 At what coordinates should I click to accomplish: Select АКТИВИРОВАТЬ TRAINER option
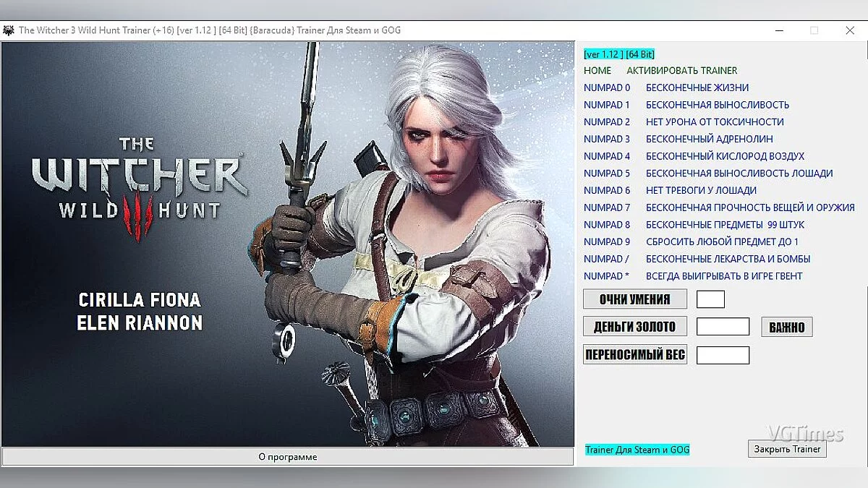683,70
